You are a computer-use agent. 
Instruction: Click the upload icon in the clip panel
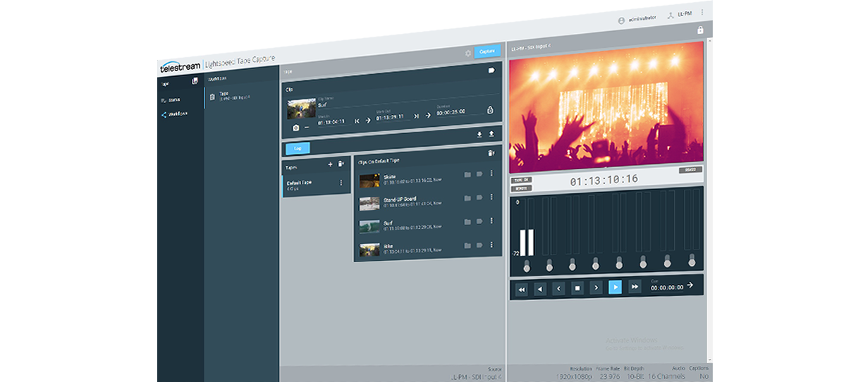[491, 134]
